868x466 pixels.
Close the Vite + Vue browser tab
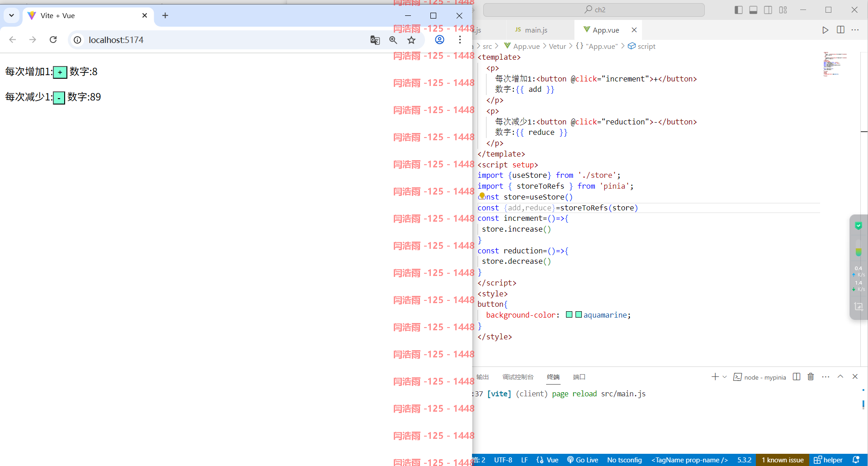tap(145, 15)
